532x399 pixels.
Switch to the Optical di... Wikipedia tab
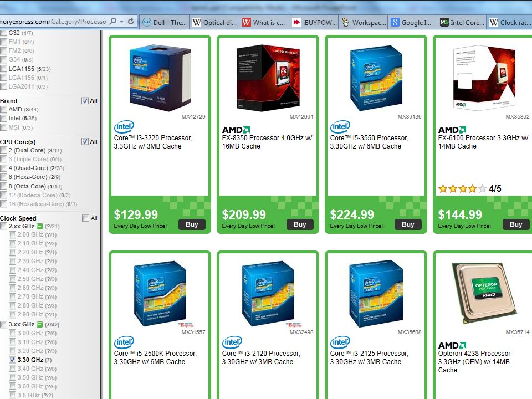[x=214, y=23]
